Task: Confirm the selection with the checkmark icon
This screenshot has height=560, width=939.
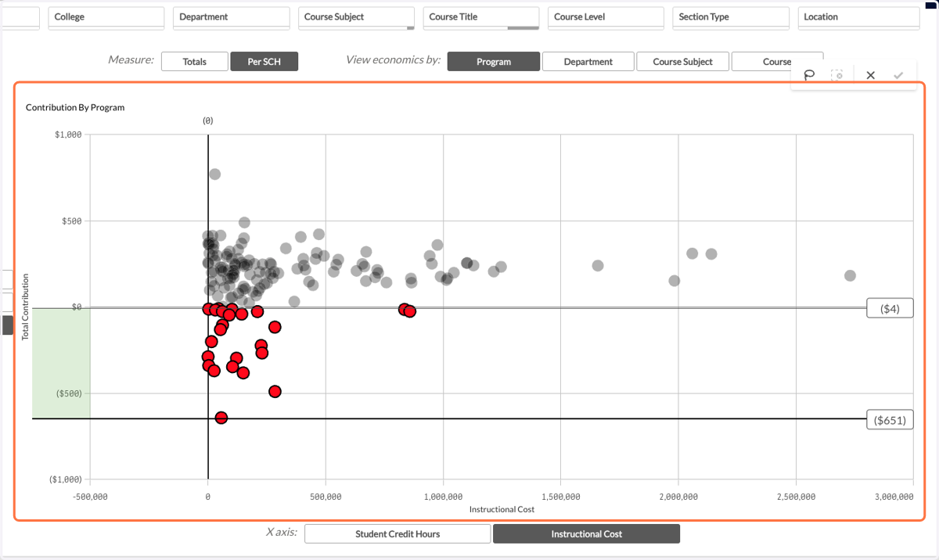Action: 898,75
